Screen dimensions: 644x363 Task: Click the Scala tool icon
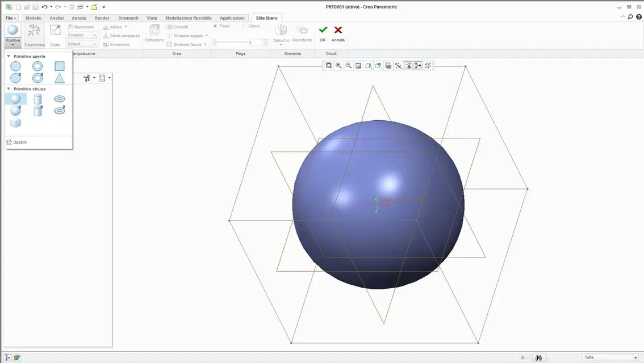(x=55, y=31)
